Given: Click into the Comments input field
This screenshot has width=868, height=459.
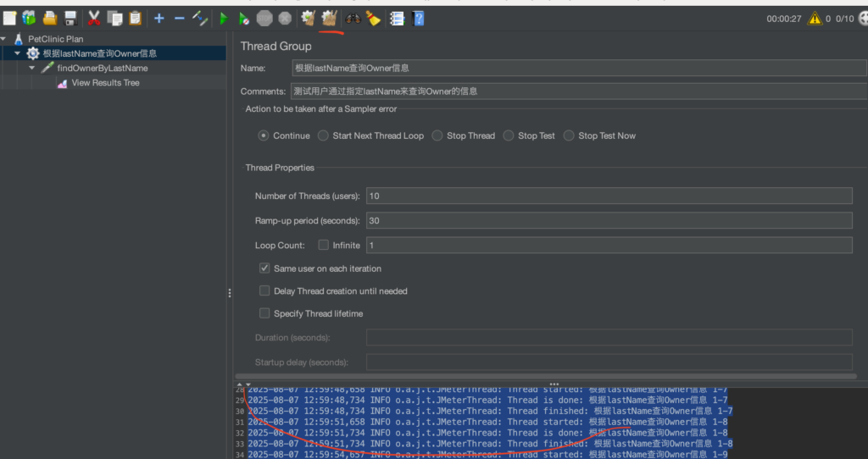Looking at the screenshot, I should coord(579,91).
